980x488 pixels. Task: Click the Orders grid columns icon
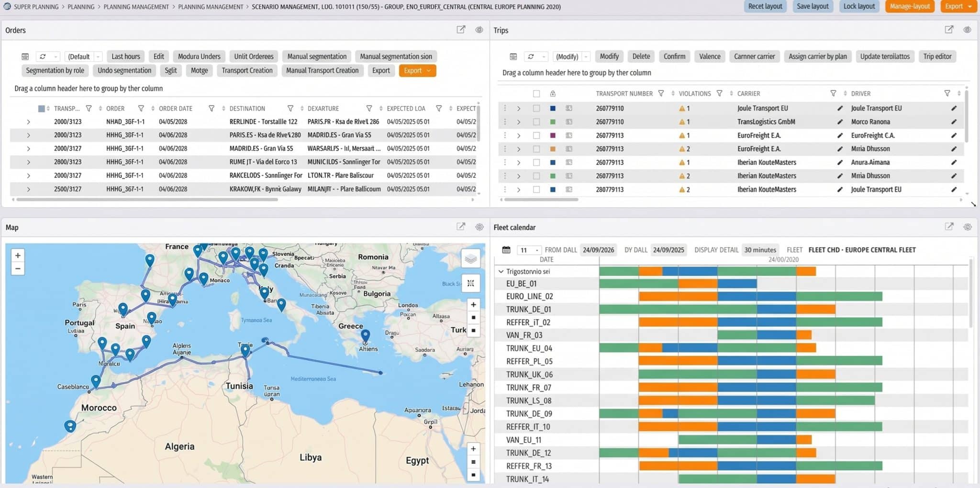coord(25,56)
